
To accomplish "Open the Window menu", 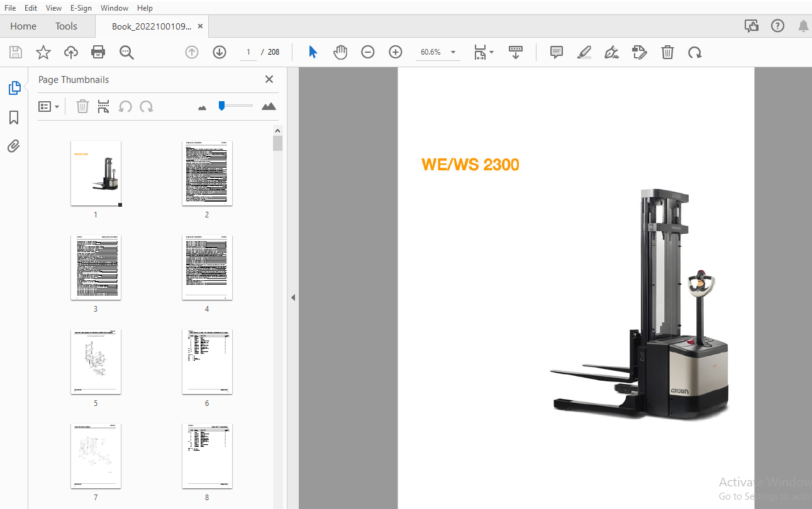I will 114,8.
